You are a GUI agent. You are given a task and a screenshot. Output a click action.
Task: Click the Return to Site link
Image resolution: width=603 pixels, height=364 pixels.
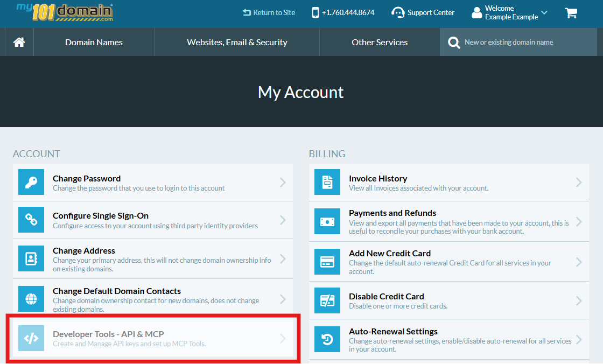click(269, 12)
